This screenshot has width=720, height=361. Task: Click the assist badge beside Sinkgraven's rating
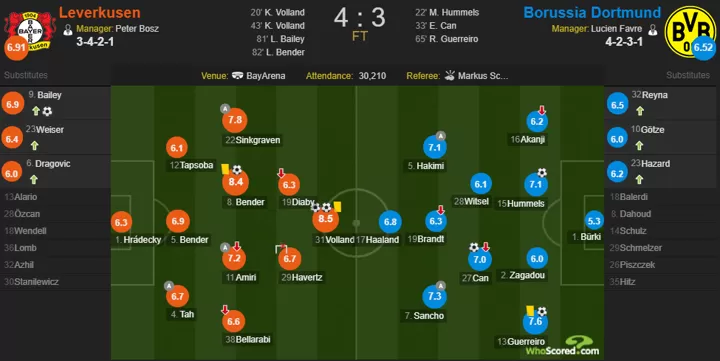pyautogui.click(x=225, y=109)
